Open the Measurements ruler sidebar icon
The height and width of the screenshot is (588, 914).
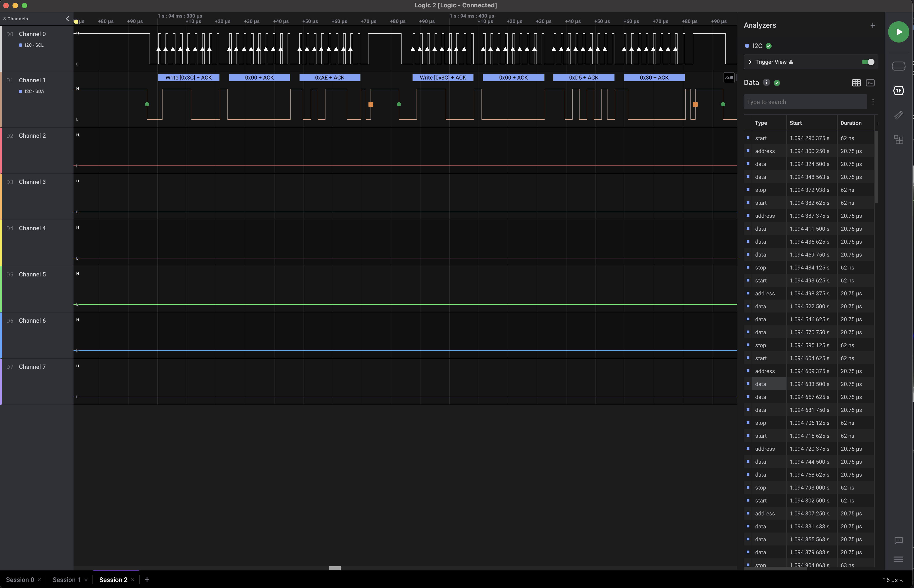coord(898,115)
